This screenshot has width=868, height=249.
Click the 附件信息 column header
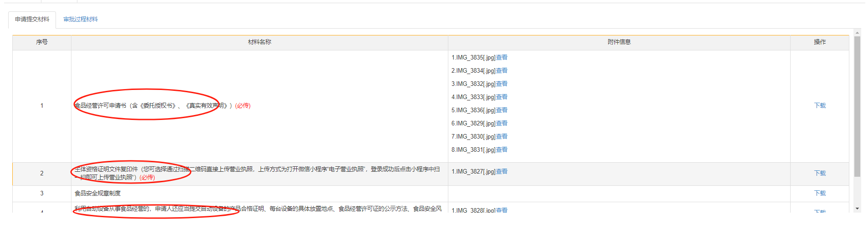(619, 42)
